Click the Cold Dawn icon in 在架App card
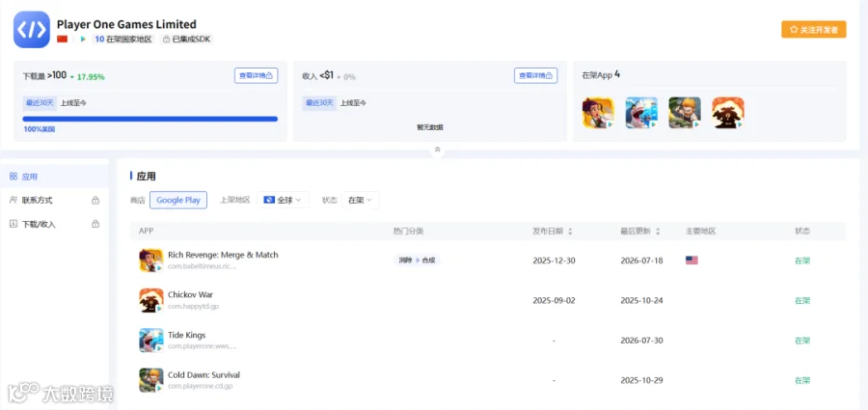This screenshot has height=410, width=868. pyautogui.click(x=685, y=113)
